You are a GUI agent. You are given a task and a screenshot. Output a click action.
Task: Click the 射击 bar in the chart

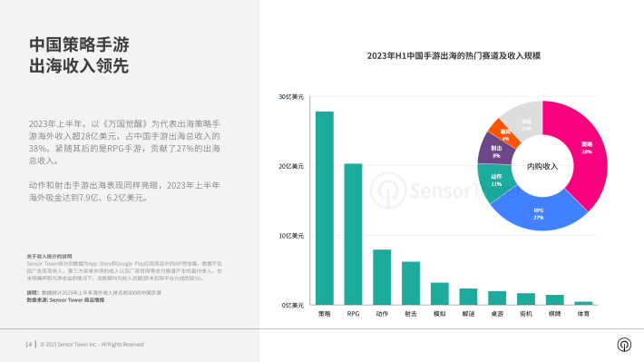point(411,283)
